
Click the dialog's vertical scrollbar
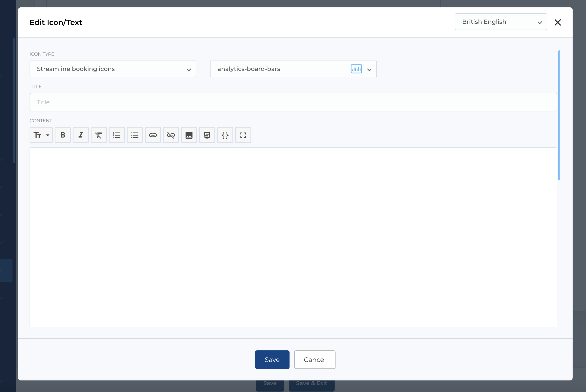click(559, 115)
